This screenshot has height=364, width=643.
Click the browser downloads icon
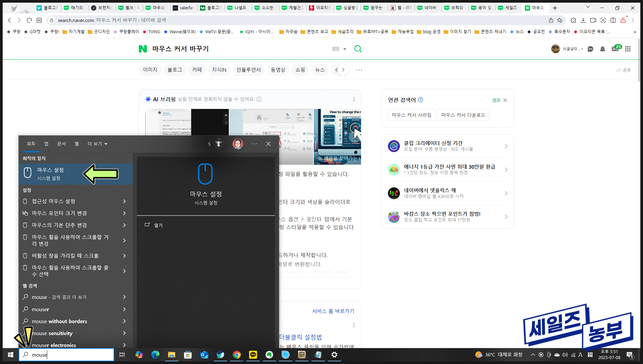click(x=583, y=20)
